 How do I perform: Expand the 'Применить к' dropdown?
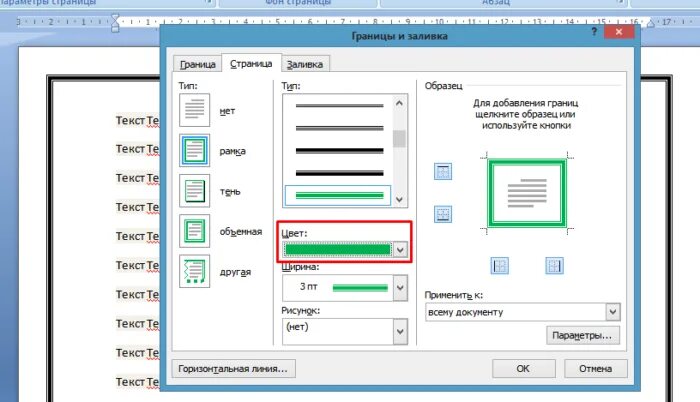coord(613,312)
